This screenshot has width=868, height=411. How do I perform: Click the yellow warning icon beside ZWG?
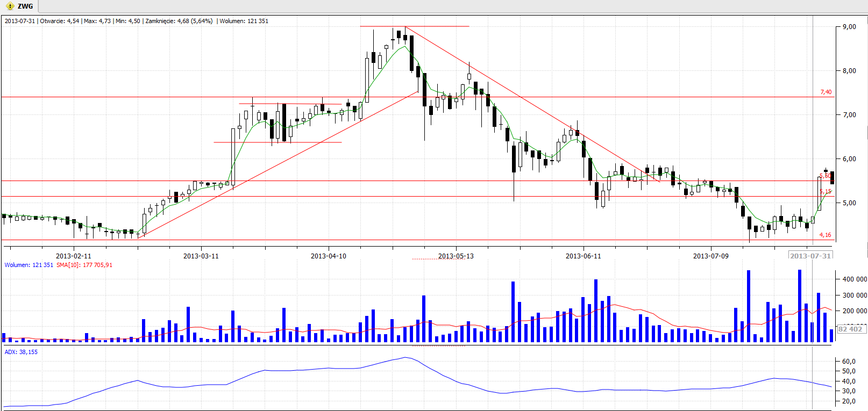(10, 6)
